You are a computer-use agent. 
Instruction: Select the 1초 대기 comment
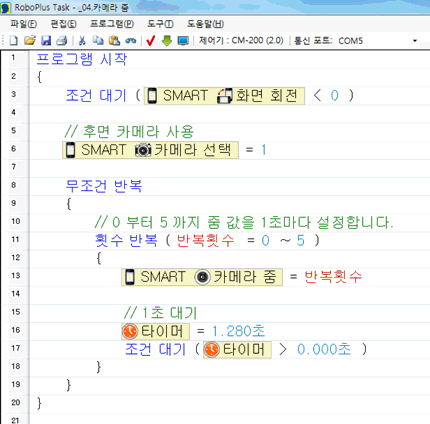[161, 313]
